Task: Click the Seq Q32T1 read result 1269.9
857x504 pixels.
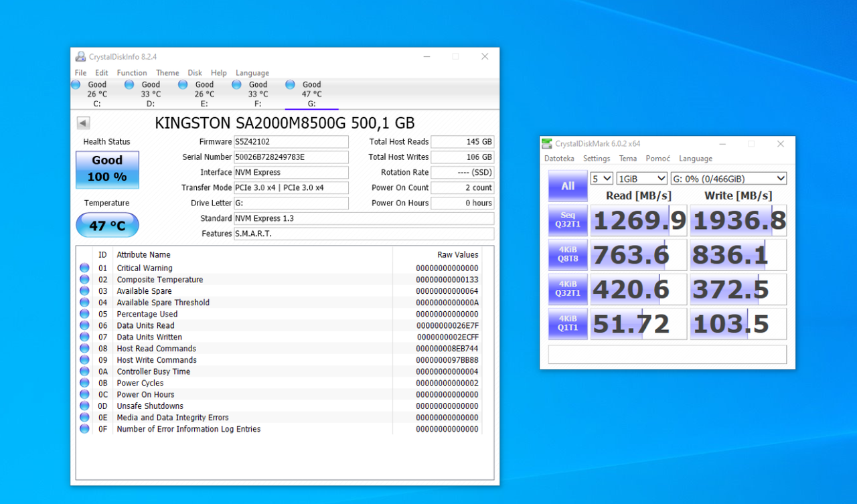Action: [639, 220]
